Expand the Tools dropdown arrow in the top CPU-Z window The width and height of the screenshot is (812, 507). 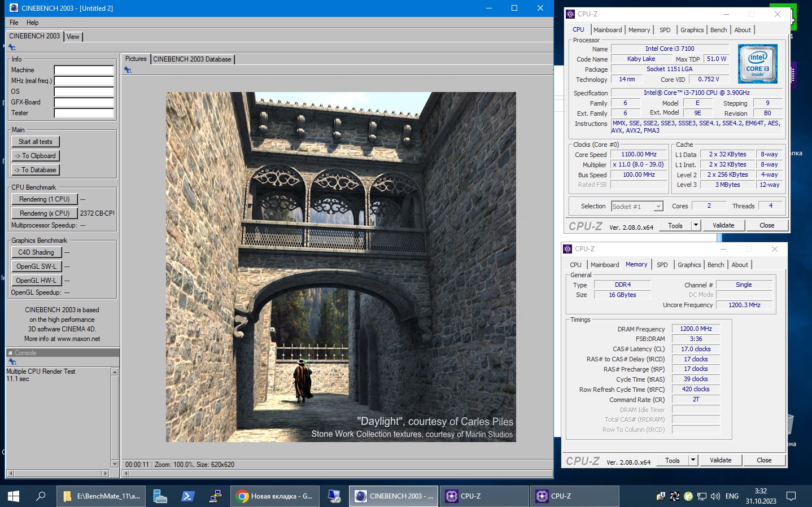(696, 225)
